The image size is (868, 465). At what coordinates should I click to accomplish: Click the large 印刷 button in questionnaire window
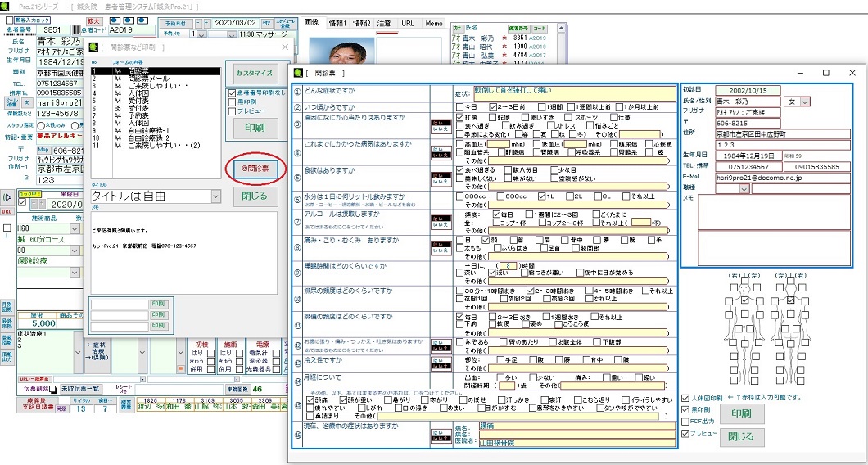point(743,413)
